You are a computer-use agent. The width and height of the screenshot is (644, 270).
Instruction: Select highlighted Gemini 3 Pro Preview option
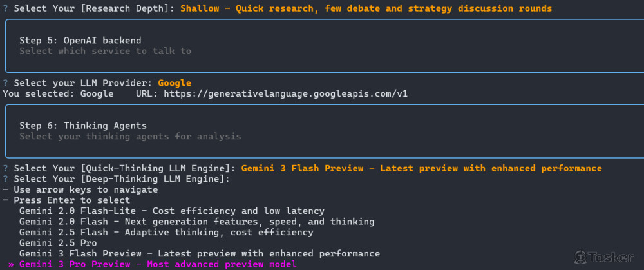point(158,264)
